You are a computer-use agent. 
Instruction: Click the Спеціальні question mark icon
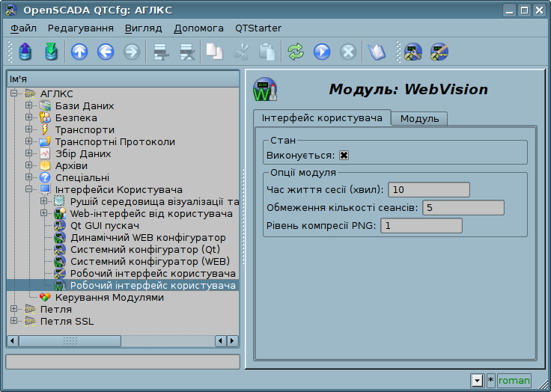tap(45, 177)
